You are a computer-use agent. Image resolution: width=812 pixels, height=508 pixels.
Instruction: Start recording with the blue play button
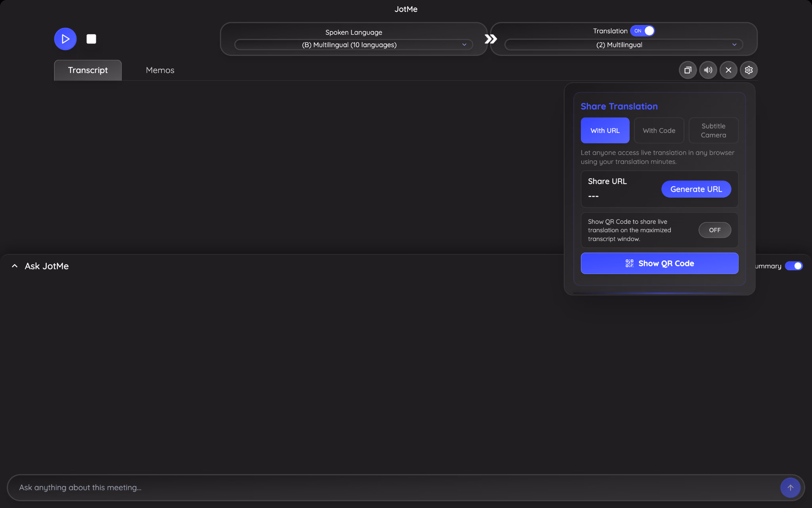click(65, 39)
